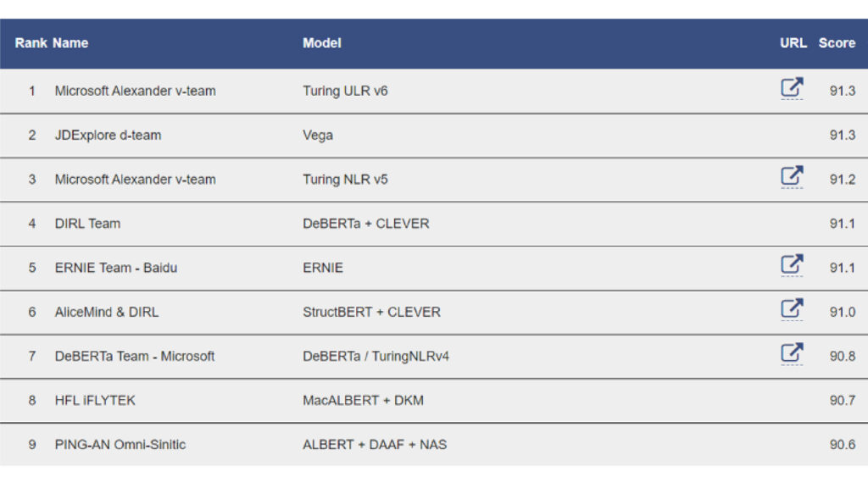The width and height of the screenshot is (868, 488).
Task: Click the MacALBERT + DKM model cell
Action: (363, 401)
